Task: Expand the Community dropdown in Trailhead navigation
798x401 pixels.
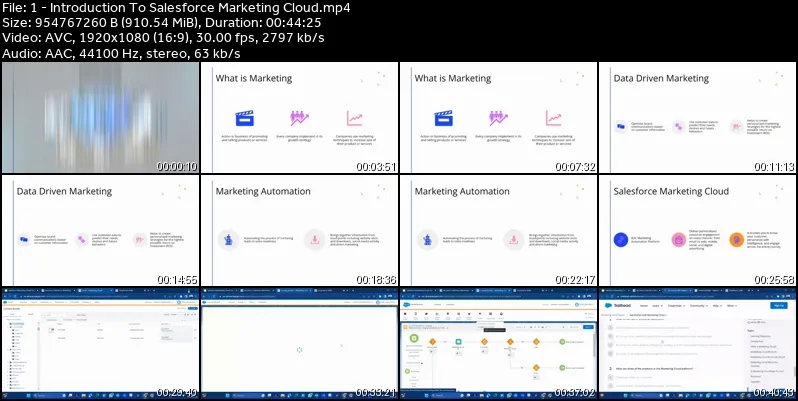Action: tap(699, 306)
